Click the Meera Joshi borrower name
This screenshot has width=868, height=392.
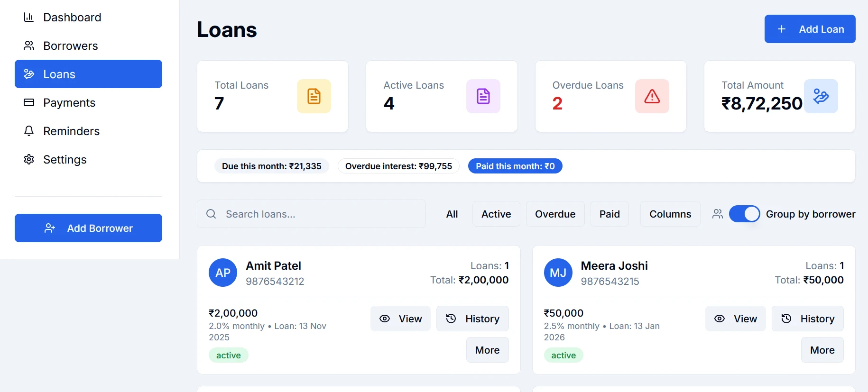tap(614, 265)
